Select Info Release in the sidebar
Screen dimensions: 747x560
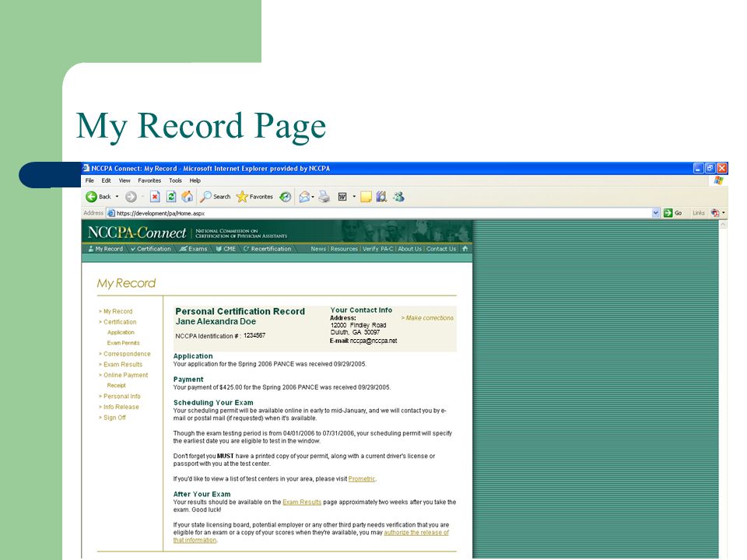121,407
